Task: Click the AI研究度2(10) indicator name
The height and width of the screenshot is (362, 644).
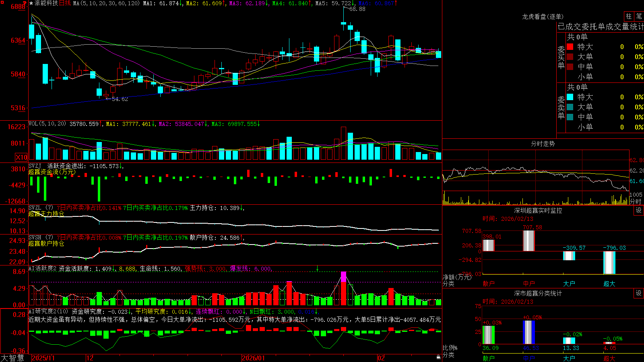Action: (x=48, y=311)
